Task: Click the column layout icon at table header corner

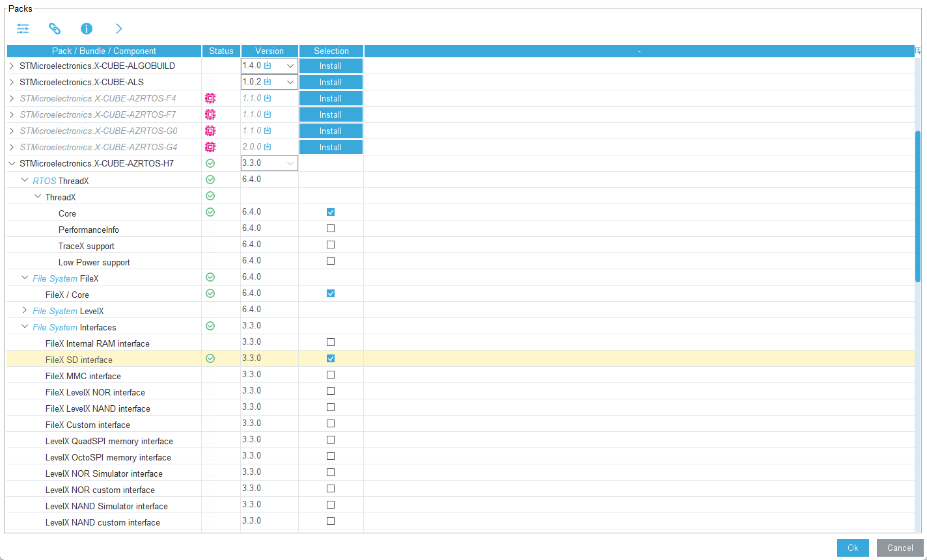Action: [918, 51]
